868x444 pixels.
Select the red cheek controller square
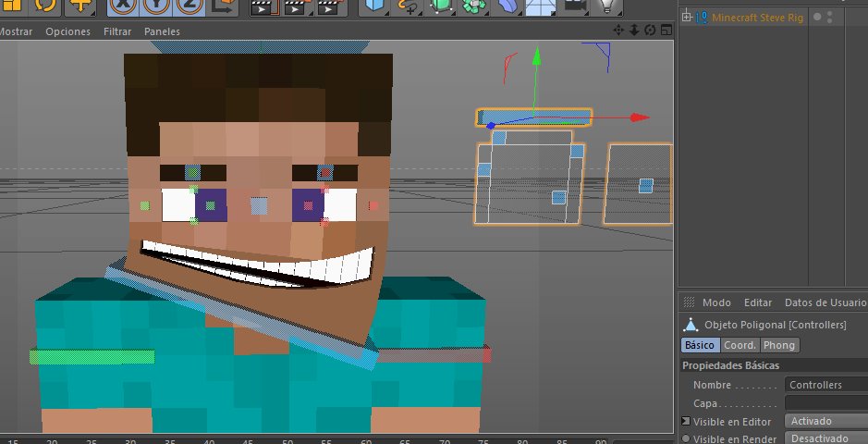point(373,206)
